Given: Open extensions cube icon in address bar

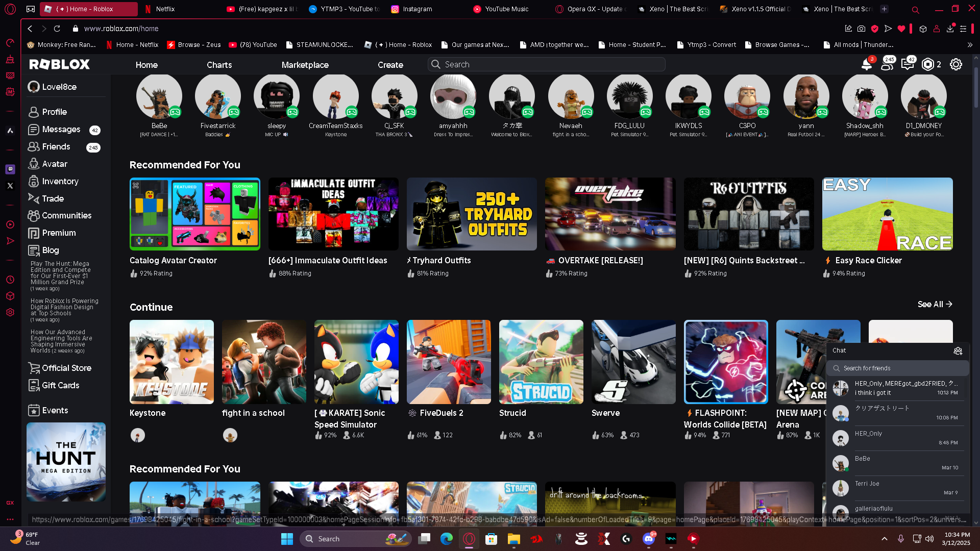Looking at the screenshot, I should click(923, 29).
